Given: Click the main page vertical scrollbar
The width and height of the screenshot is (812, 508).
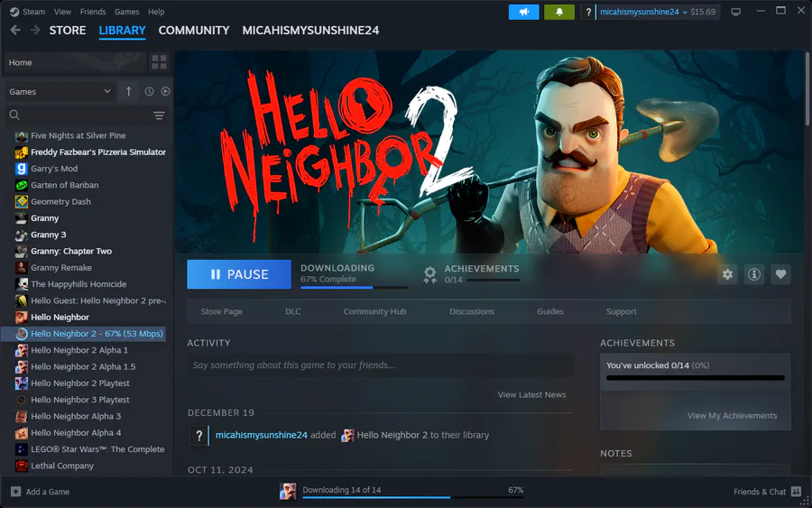Looking at the screenshot, I should click(807, 88).
